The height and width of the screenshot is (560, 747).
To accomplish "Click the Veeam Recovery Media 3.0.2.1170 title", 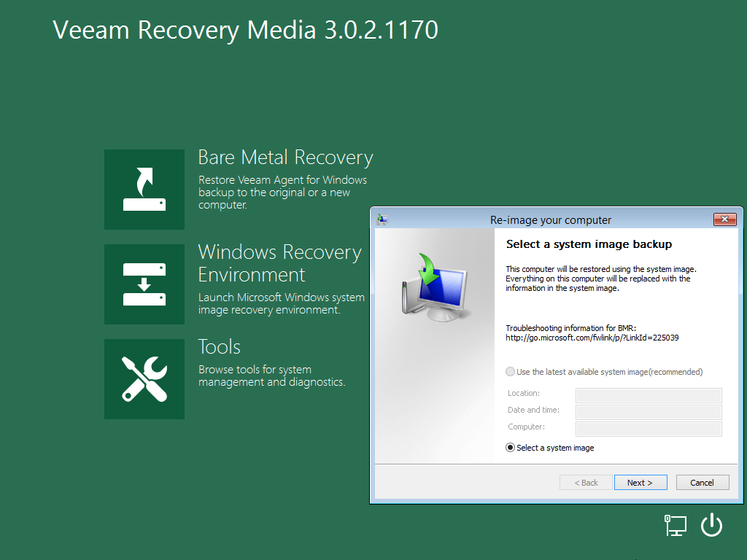I will [245, 30].
